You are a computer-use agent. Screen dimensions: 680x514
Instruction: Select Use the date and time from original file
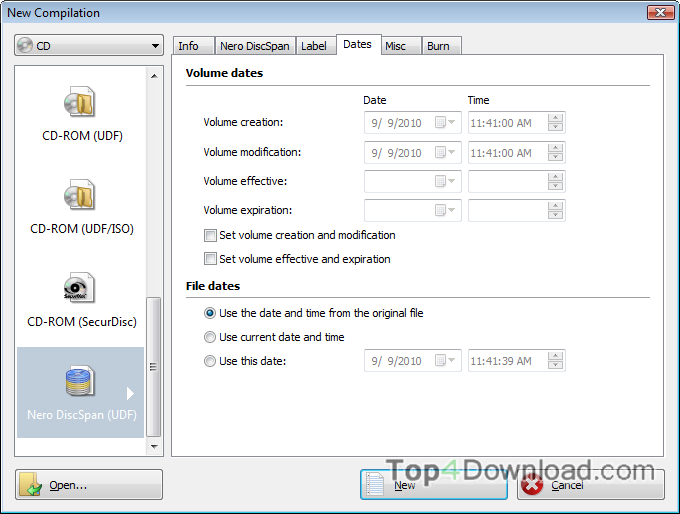click(x=210, y=313)
